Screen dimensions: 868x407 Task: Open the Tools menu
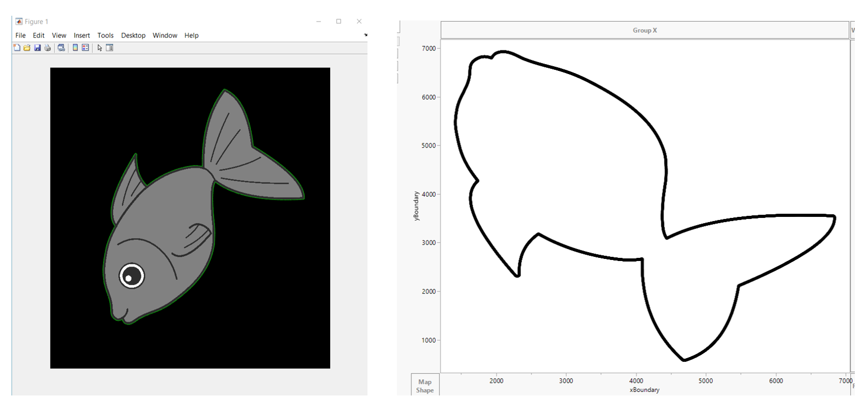(x=105, y=35)
